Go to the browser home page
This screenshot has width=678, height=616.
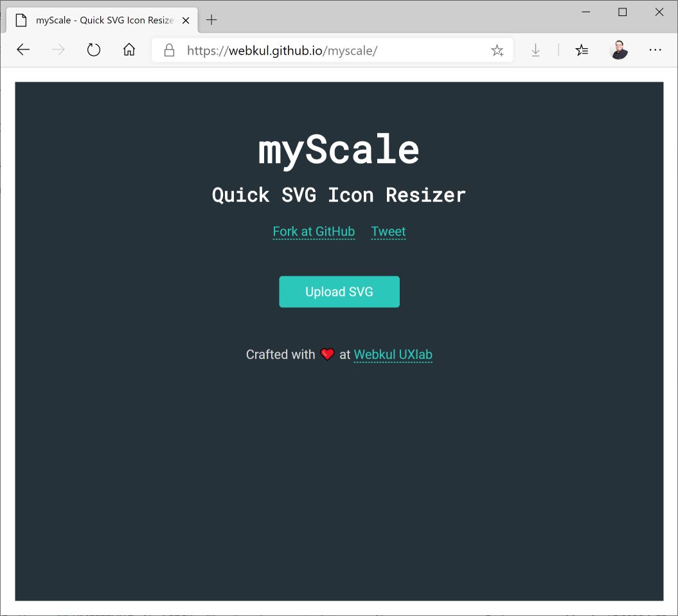[129, 50]
